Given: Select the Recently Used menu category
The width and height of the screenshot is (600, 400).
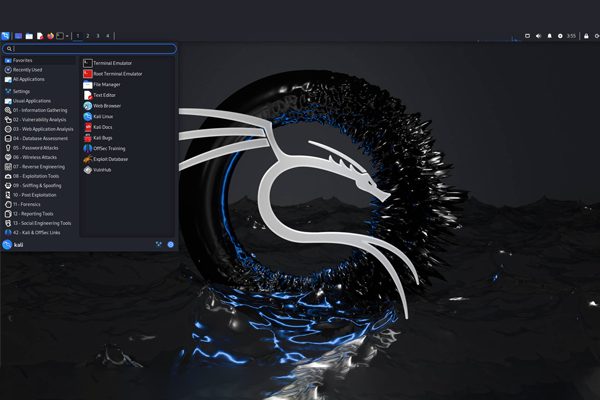Looking at the screenshot, I should 29,70.
